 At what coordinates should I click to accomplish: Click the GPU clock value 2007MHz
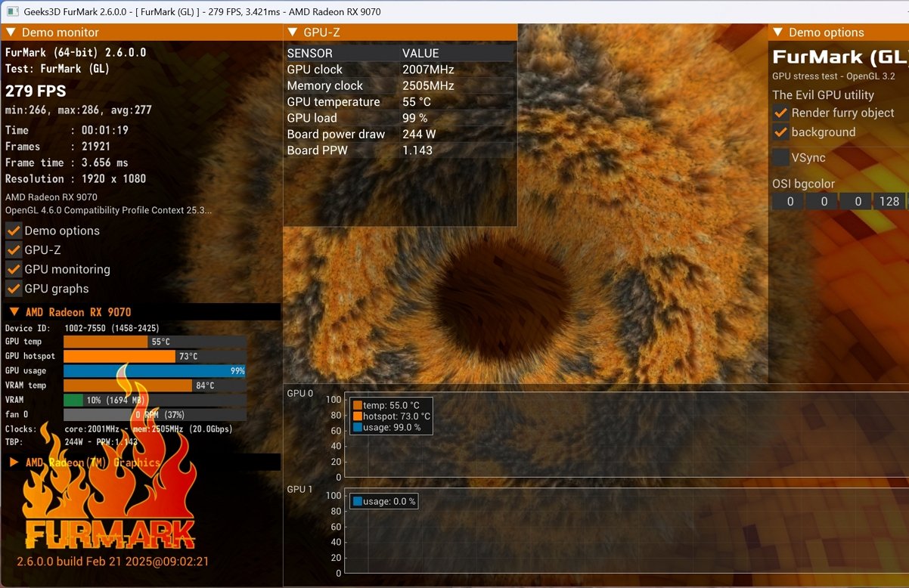pos(428,70)
